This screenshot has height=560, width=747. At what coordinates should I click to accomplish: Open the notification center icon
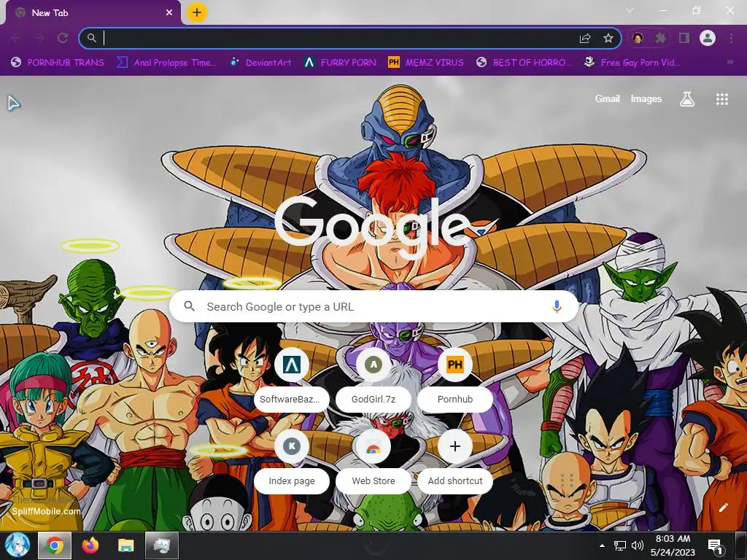715,546
